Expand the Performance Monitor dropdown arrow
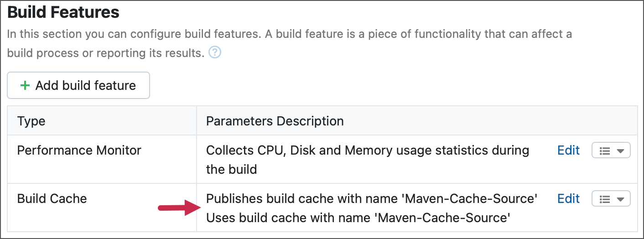 620,151
